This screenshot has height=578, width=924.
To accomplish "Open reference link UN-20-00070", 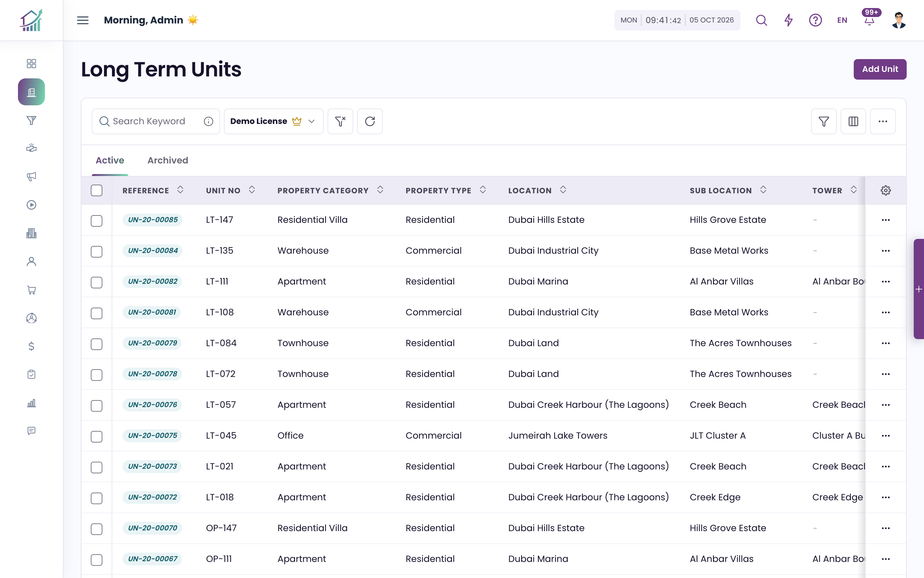I will pyautogui.click(x=152, y=528).
